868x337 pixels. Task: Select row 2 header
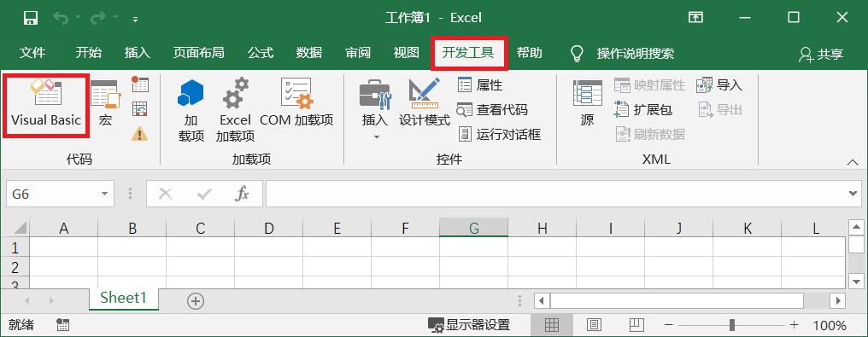15,267
